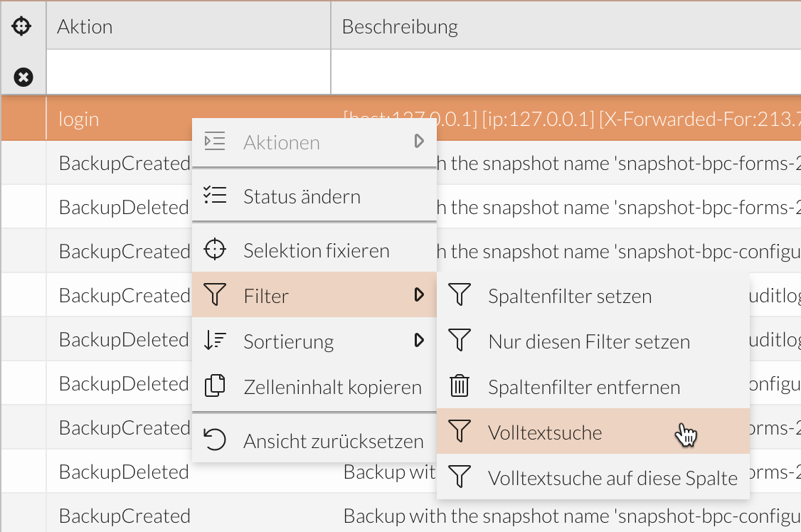The height and width of the screenshot is (532, 801).
Task: Click the crosshair icon beside Selektion fixieren
Action: coord(215,250)
